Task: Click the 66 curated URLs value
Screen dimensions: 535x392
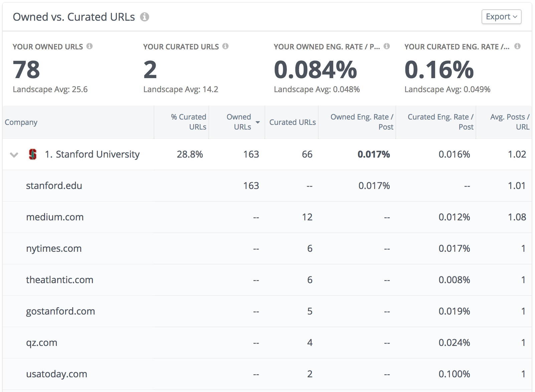Action: click(x=307, y=154)
